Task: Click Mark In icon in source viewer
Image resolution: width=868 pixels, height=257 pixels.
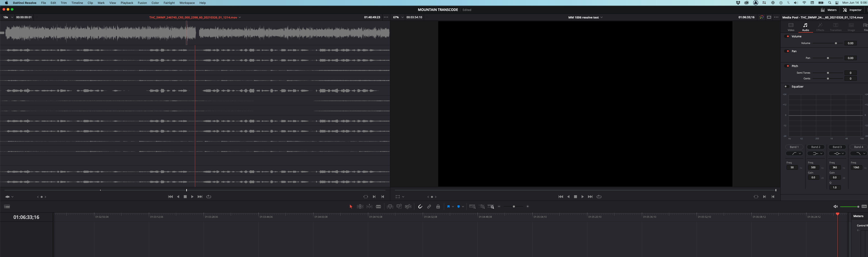Action: click(x=374, y=197)
